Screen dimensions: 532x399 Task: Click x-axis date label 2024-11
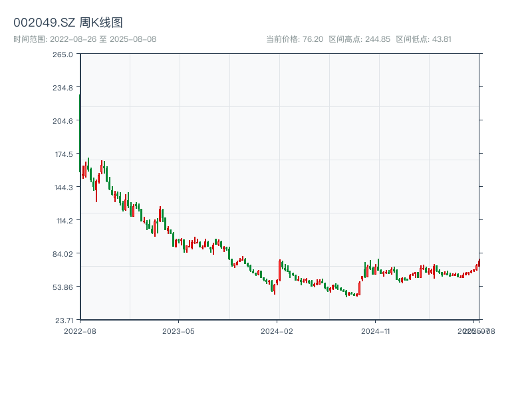point(375,331)
